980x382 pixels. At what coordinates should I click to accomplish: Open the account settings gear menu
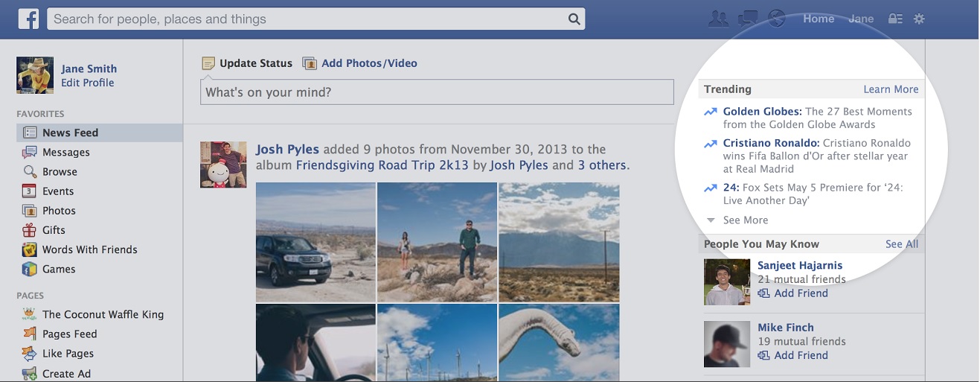tap(919, 19)
